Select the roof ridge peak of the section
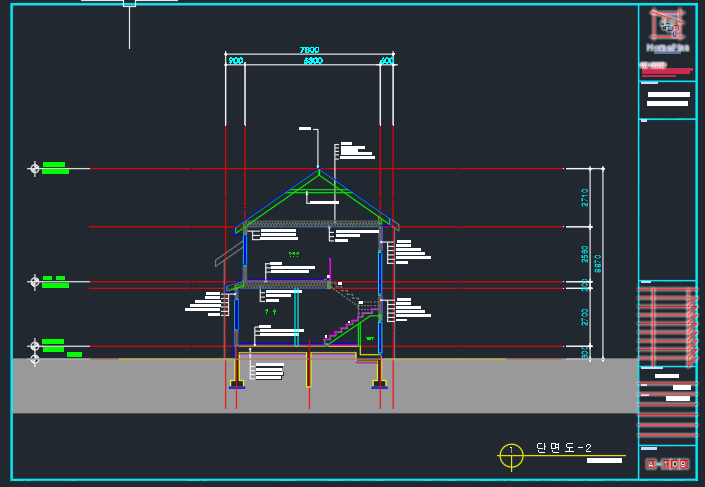The image size is (705, 487). point(319,171)
